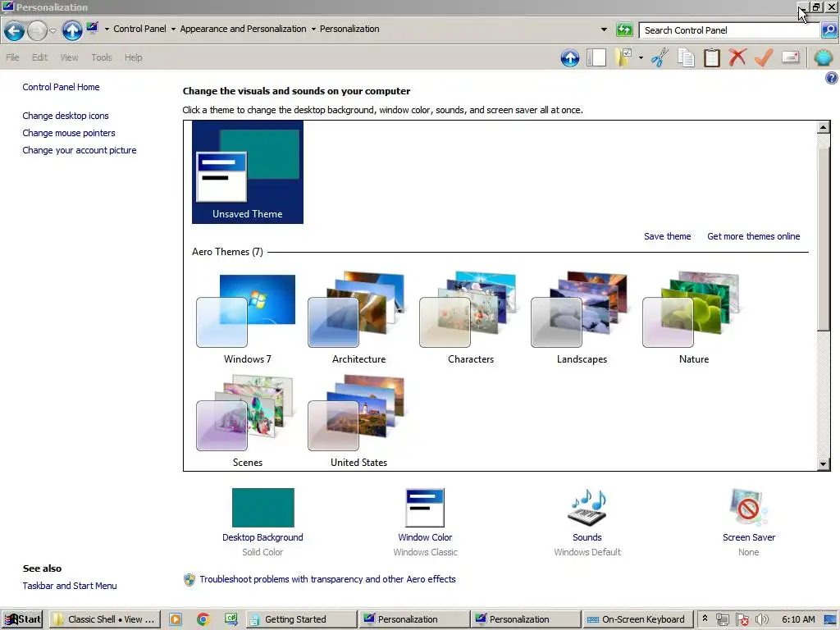
Task: Open the Edit menu
Action: point(39,57)
